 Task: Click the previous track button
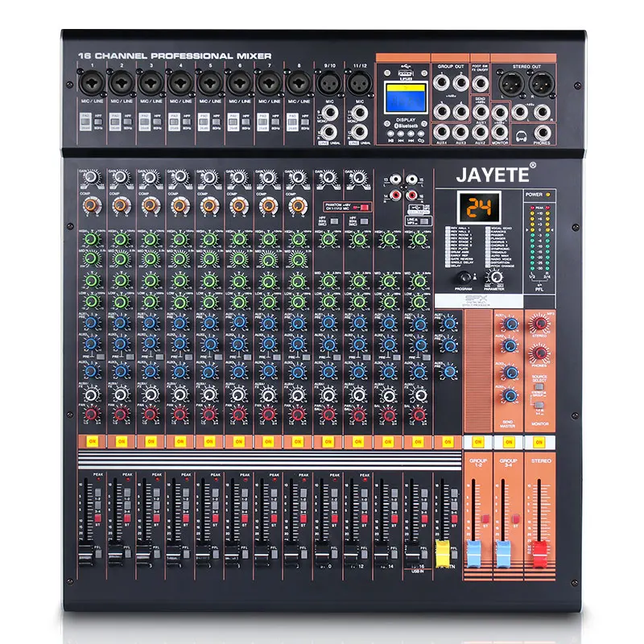point(401,134)
